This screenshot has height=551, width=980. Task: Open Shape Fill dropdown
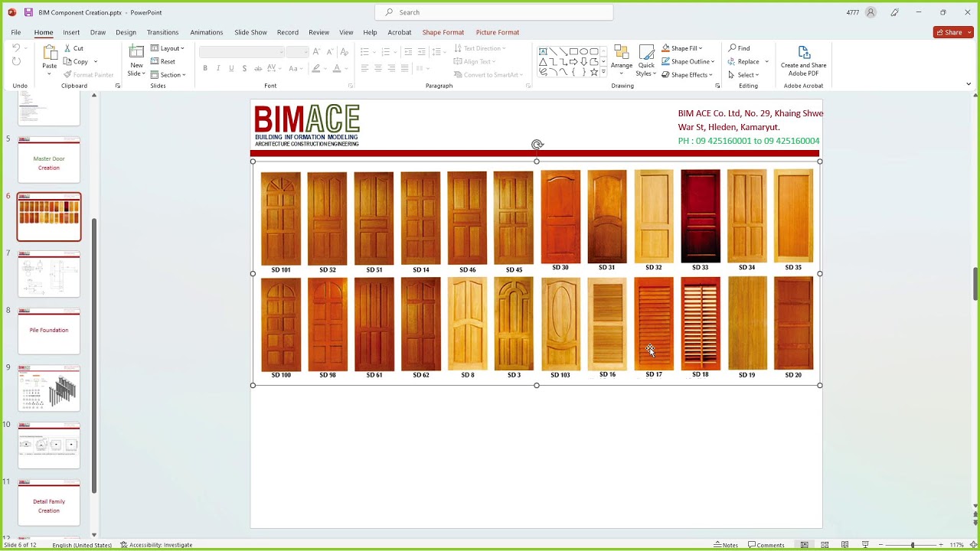(x=681, y=48)
